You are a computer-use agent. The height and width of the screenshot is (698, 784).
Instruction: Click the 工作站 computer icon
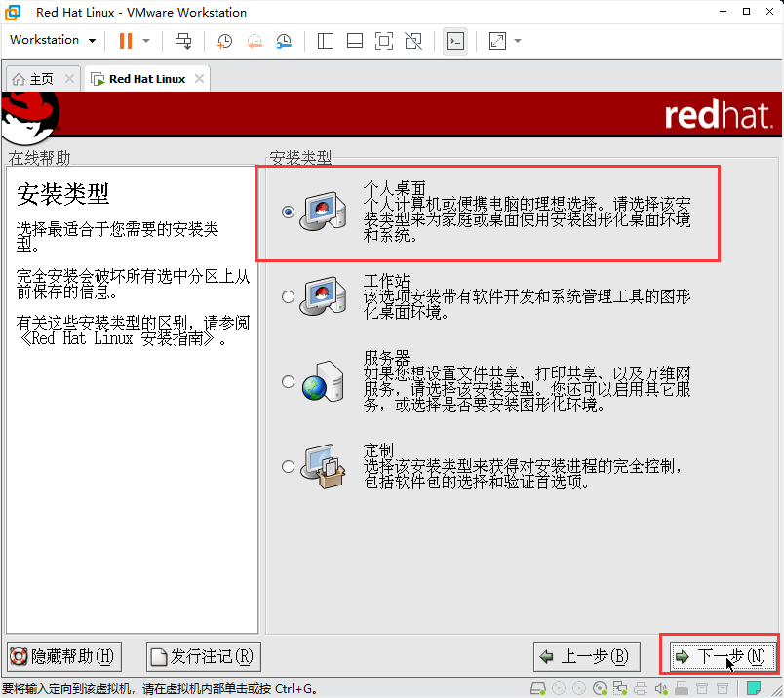tap(323, 295)
